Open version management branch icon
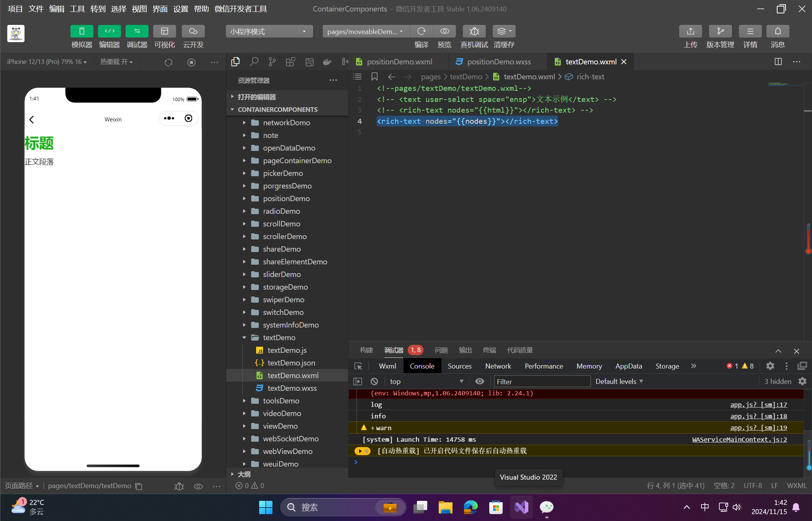Image resolution: width=812 pixels, height=521 pixels. tap(720, 31)
